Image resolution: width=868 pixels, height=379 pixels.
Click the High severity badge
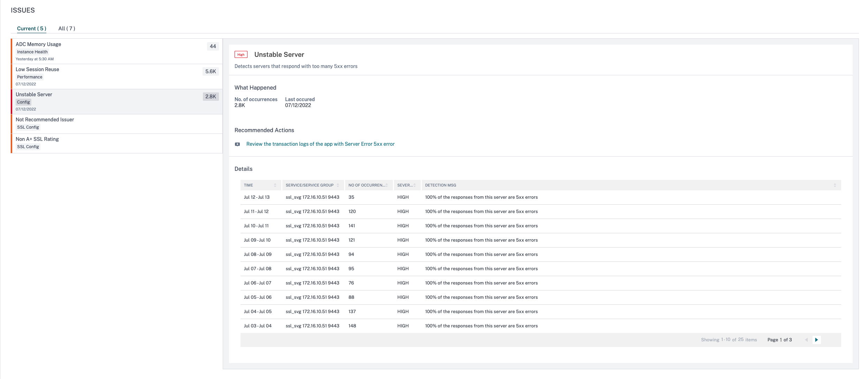(241, 55)
